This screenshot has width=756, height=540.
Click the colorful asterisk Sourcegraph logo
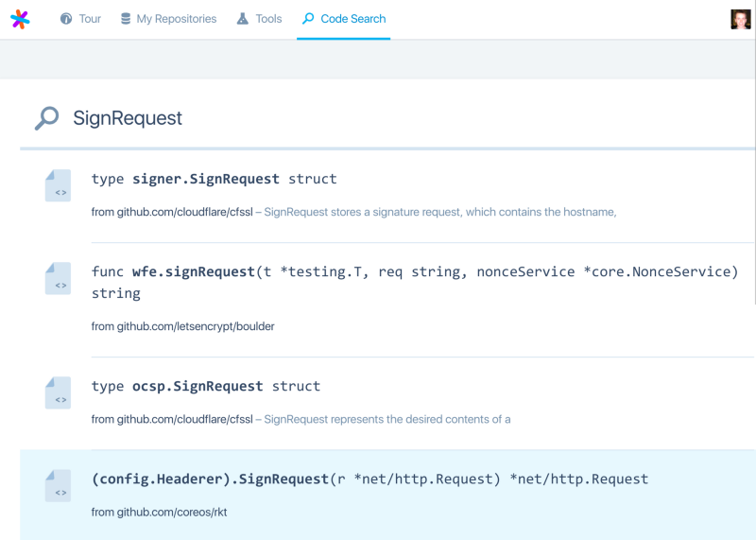tap(20, 19)
